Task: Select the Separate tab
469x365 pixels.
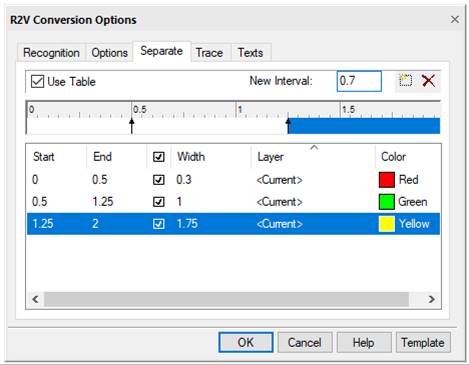Action: coord(162,51)
